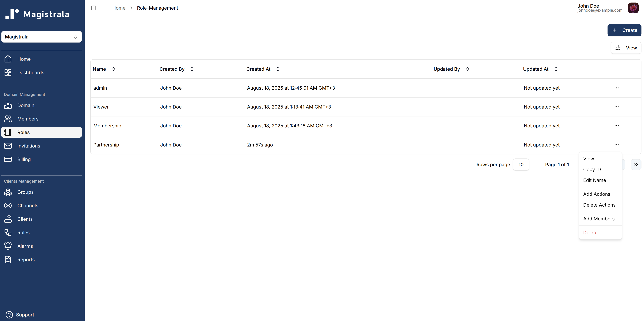Toggle the sidebar collapse icon
This screenshot has height=321, width=644.
(94, 8)
